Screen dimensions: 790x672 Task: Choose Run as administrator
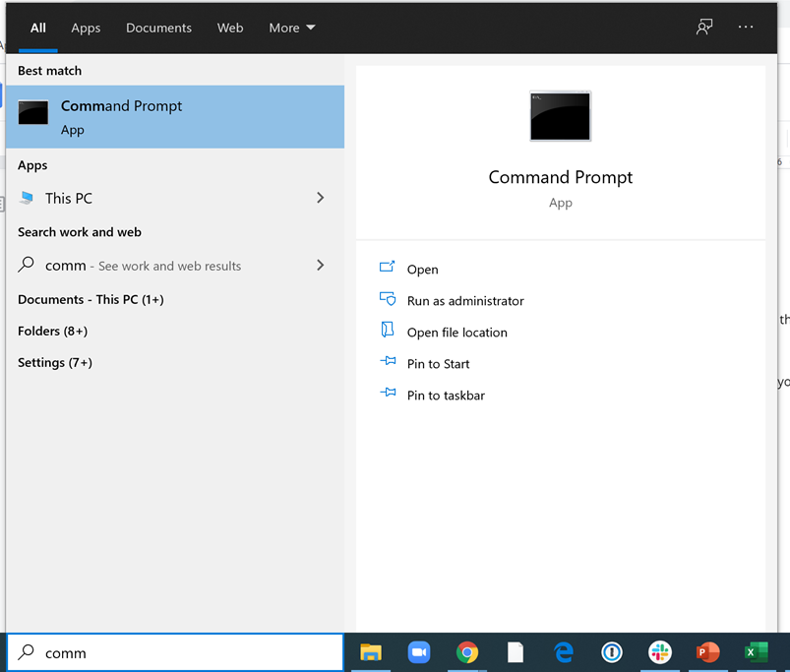click(465, 301)
